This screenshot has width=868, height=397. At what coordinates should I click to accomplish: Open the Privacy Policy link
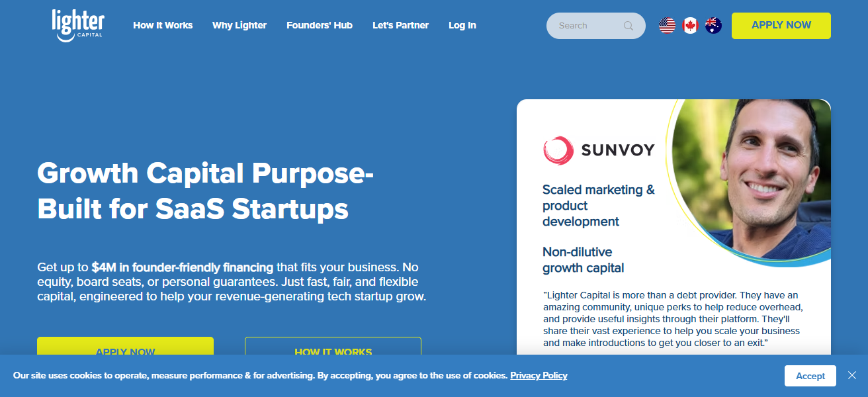[x=539, y=375]
